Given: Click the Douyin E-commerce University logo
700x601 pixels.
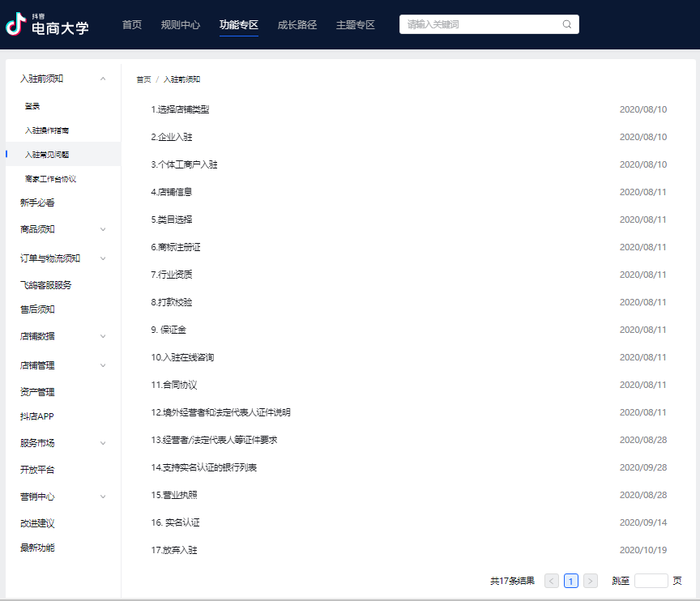Looking at the screenshot, I should click(47, 25).
